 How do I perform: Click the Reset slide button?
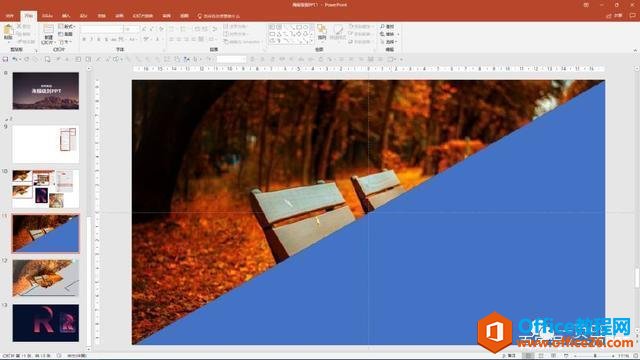click(x=66, y=34)
